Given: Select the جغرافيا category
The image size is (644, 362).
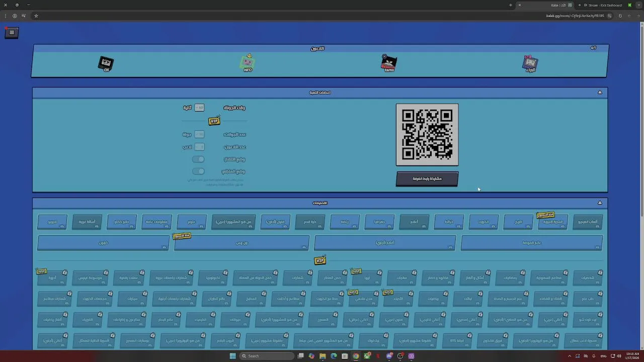Looking at the screenshot, I should [x=379, y=222].
